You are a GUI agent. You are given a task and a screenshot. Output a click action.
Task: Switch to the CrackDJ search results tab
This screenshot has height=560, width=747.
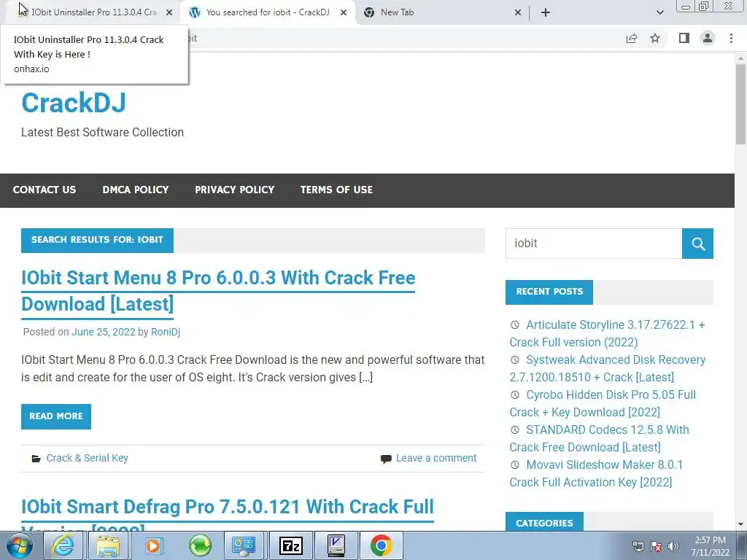[x=267, y=12]
